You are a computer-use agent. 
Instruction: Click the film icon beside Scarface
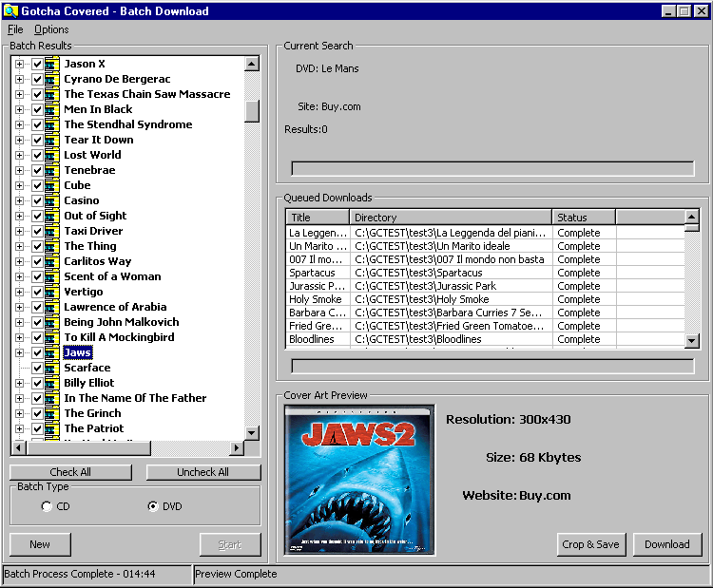tap(52, 368)
